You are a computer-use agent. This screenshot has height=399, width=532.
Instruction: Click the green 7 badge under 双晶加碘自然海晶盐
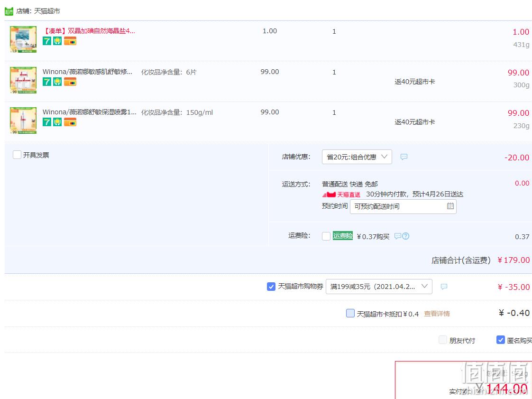47,41
